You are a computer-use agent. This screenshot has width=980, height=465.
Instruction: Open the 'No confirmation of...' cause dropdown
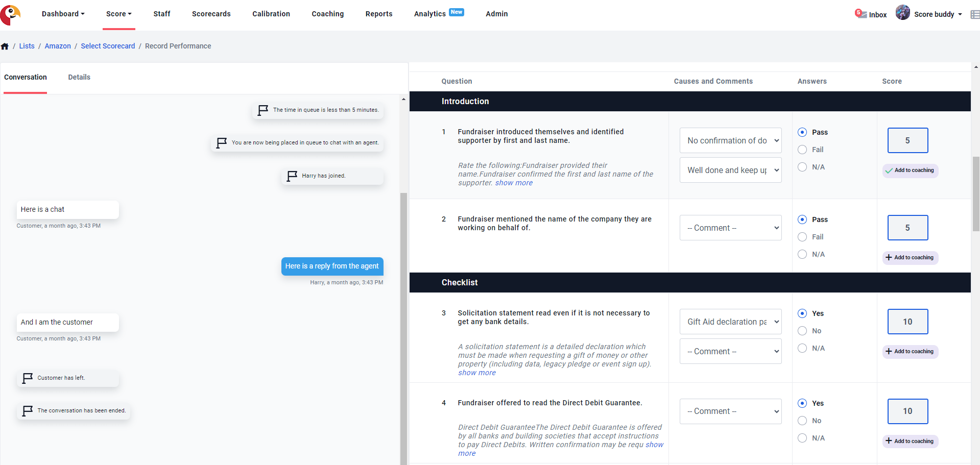(730, 140)
